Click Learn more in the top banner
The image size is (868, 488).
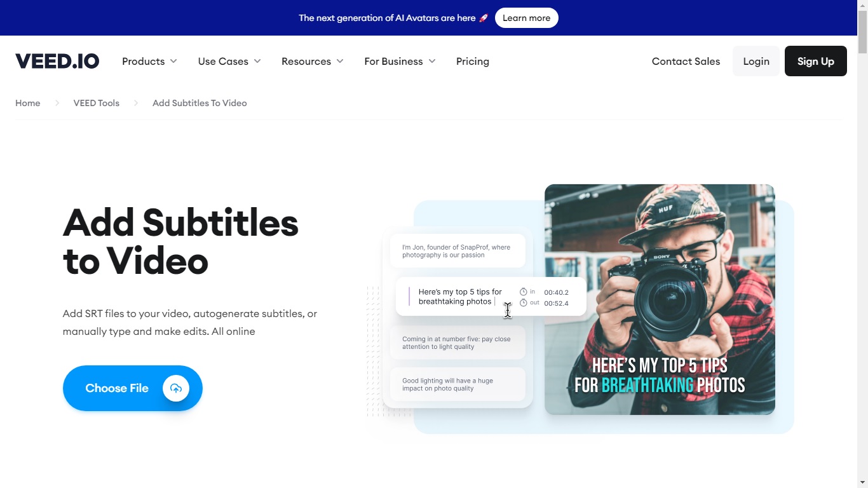(526, 18)
